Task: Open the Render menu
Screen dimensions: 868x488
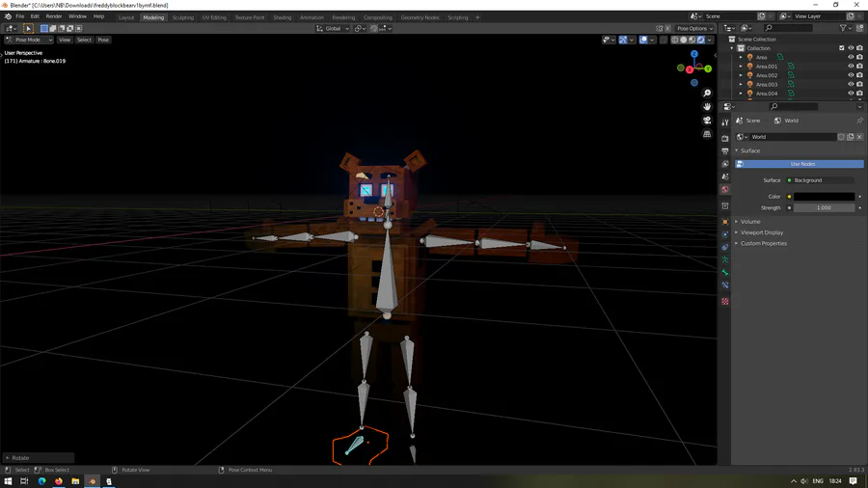Action: 54,16
